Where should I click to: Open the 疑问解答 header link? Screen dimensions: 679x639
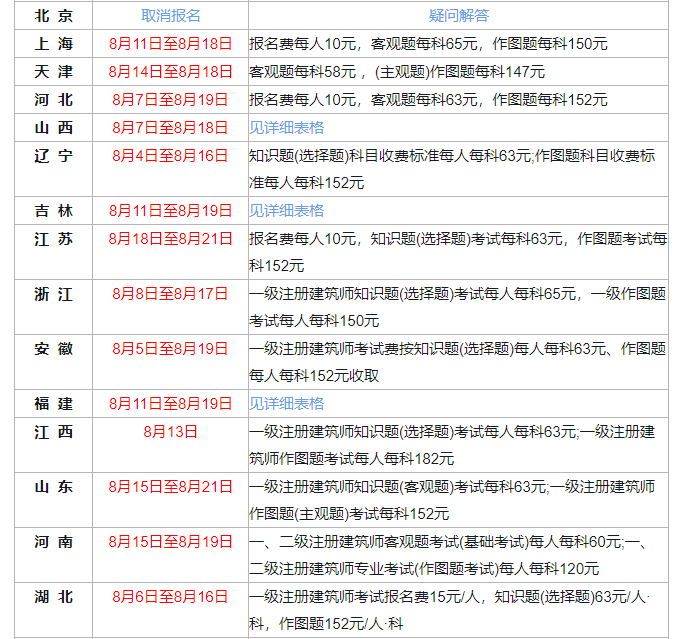click(x=457, y=16)
